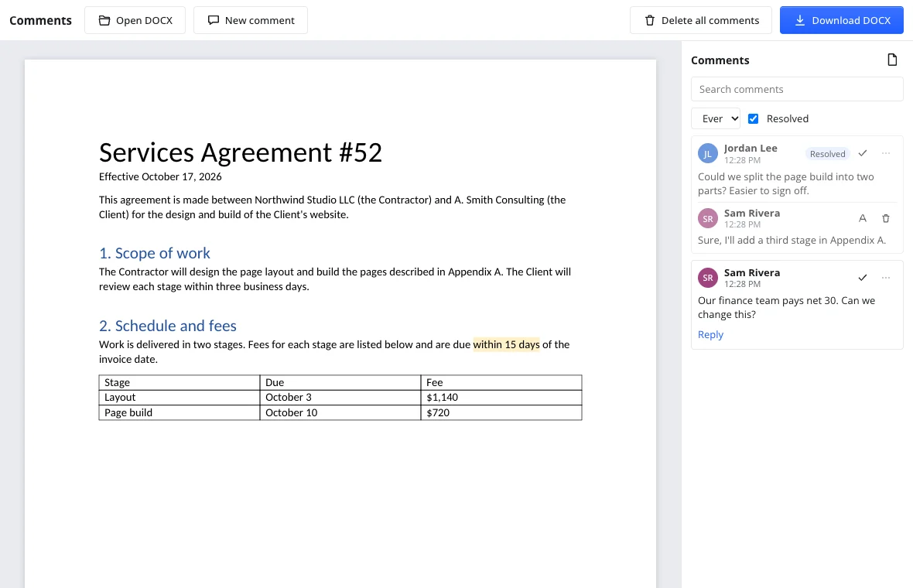This screenshot has width=913, height=588.
Task: Reply to the finance team comment
Action: 710,334
